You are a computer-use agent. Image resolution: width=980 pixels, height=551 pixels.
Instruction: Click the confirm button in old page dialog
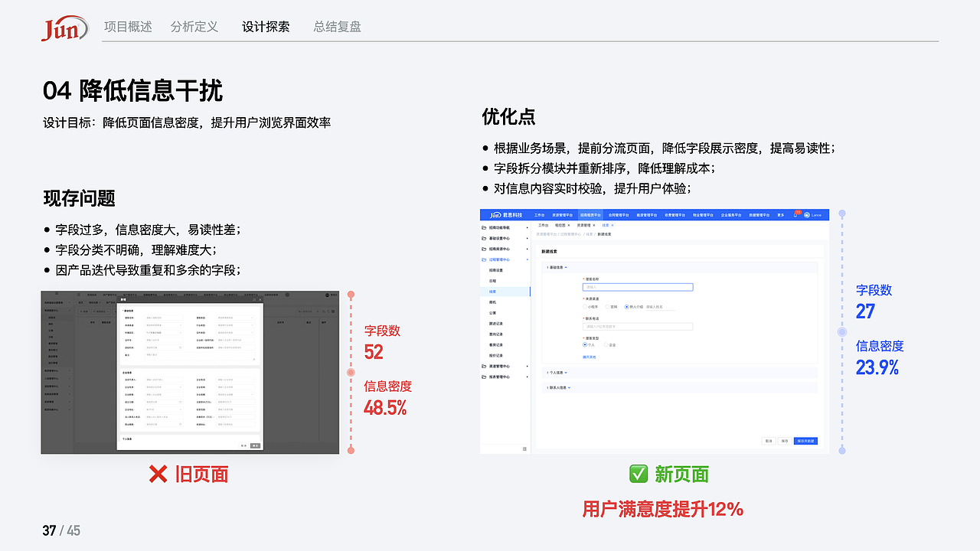(255, 445)
